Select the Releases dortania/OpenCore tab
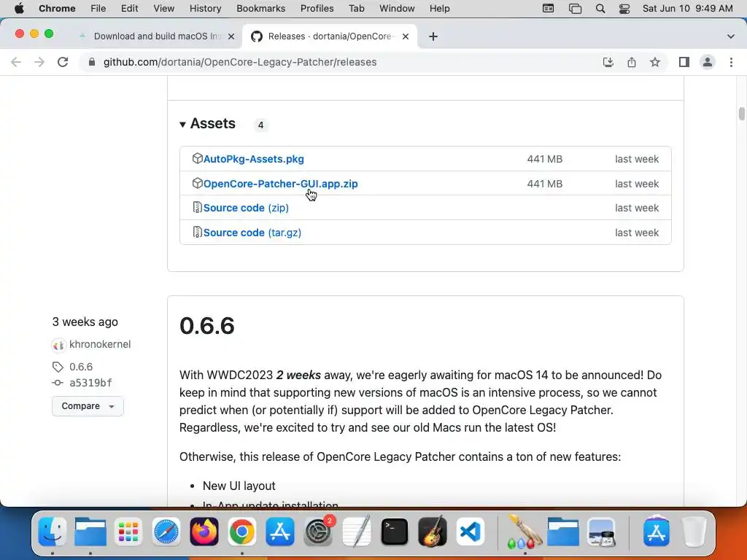 click(330, 36)
